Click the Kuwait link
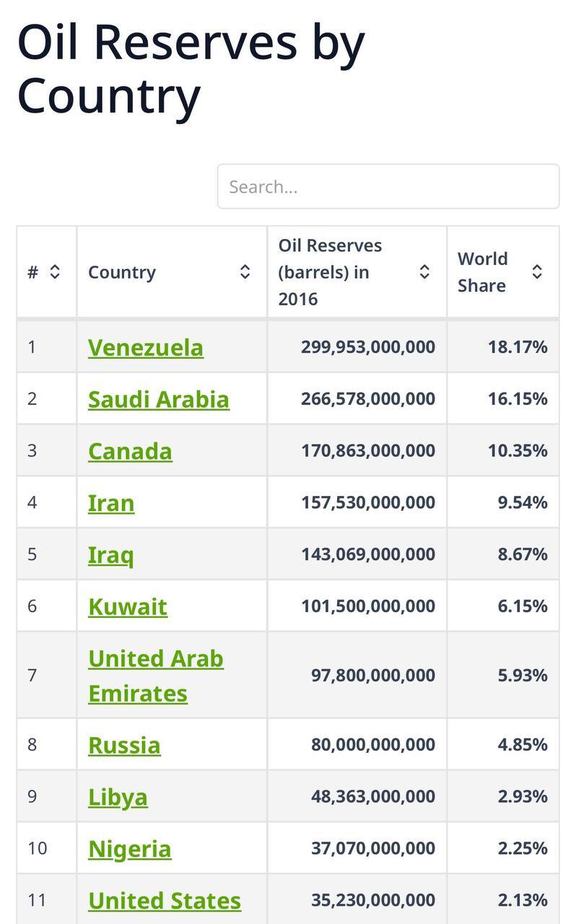This screenshot has height=924, width=576. (127, 607)
